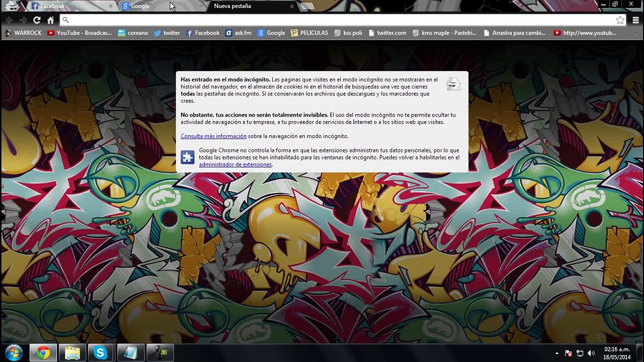
Task: Follow the Consulta más información link
Action: 213,136
